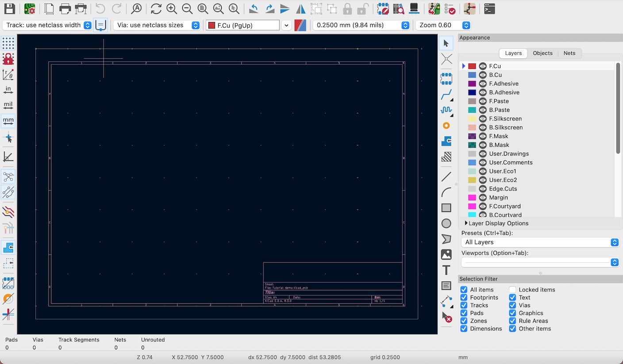Rotate selection counterclockwise
Image resolution: width=623 pixels, height=364 pixels.
tap(254, 8)
